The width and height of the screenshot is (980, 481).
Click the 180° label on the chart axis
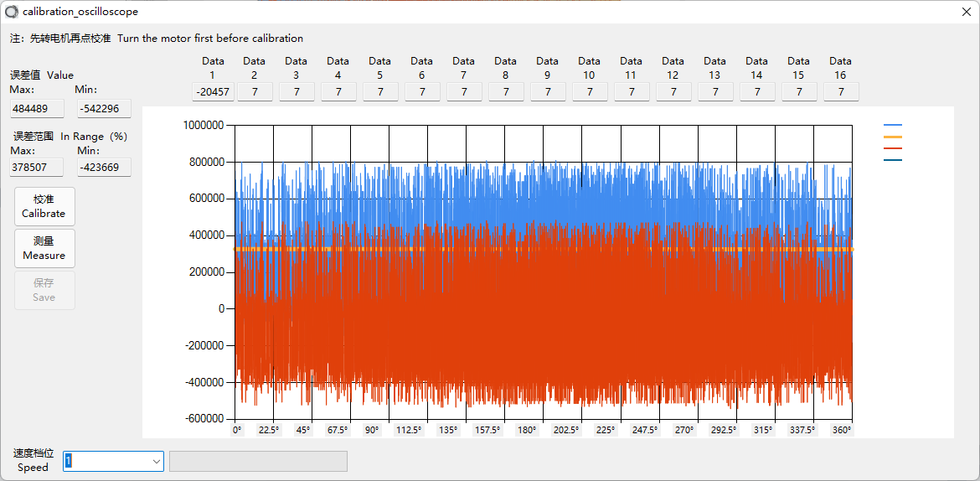(527, 430)
